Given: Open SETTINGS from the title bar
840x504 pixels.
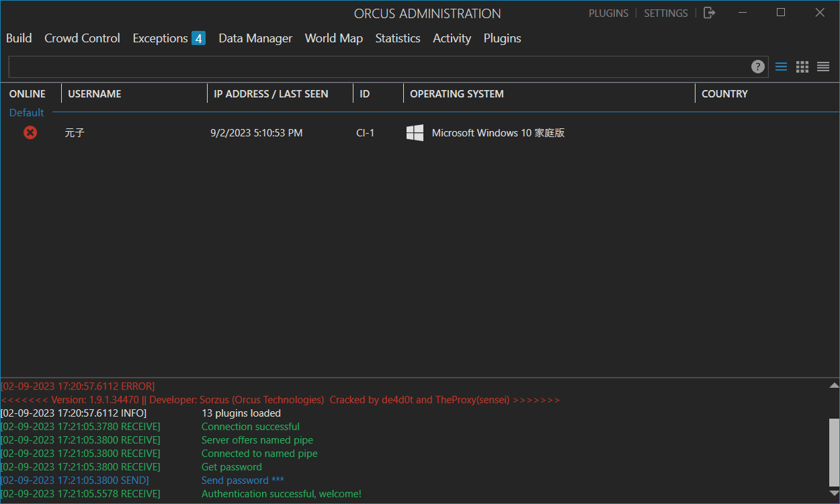Looking at the screenshot, I should coord(665,13).
